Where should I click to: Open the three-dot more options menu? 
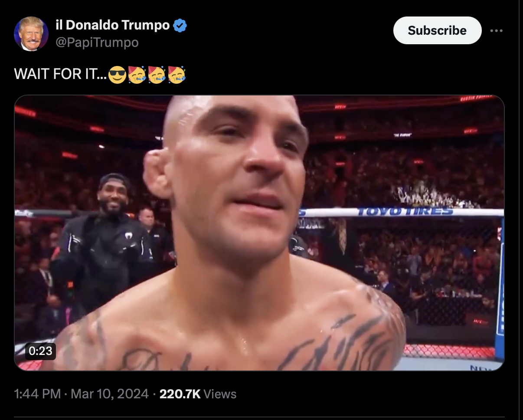click(x=497, y=31)
